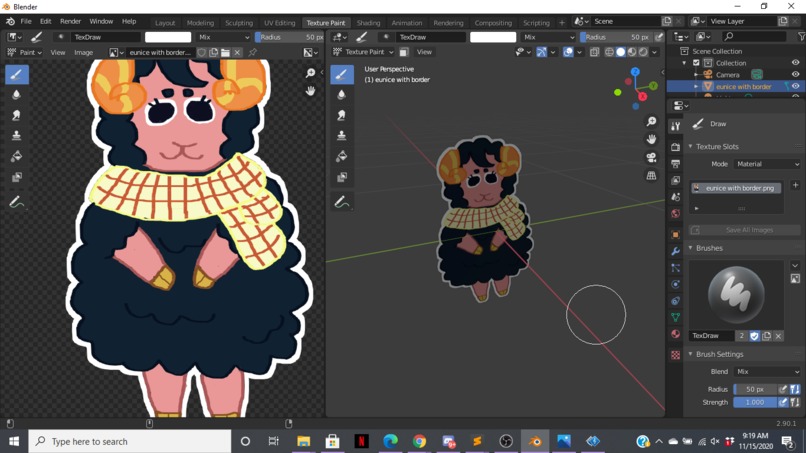
Task: Switch to Wireframe viewport shading
Action: pos(609,52)
